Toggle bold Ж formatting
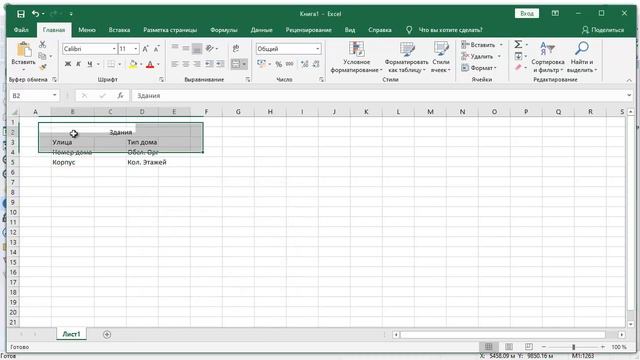Image resolution: width=640 pixels, height=360 pixels. pos(68,64)
